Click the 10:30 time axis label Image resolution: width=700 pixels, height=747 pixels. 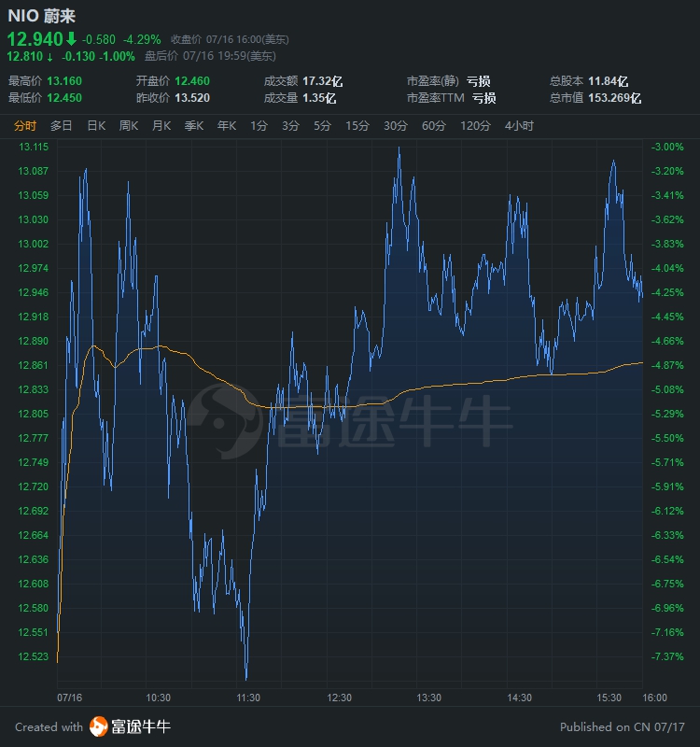(x=158, y=698)
